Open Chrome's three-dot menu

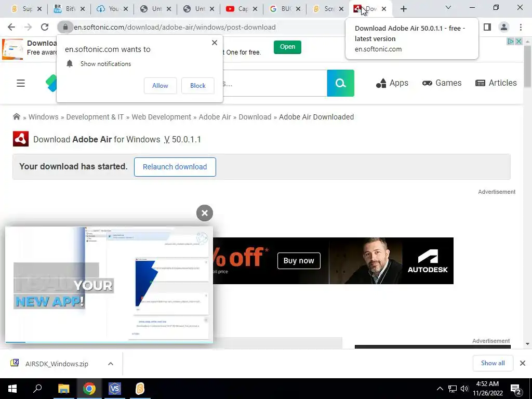(x=521, y=27)
